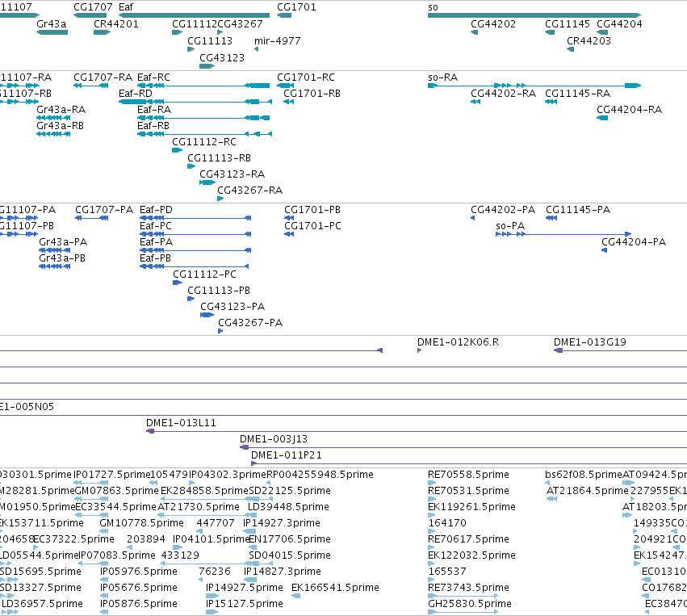Click the mir-4977 gene label
Screen dimensions: 687x616
(278, 40)
